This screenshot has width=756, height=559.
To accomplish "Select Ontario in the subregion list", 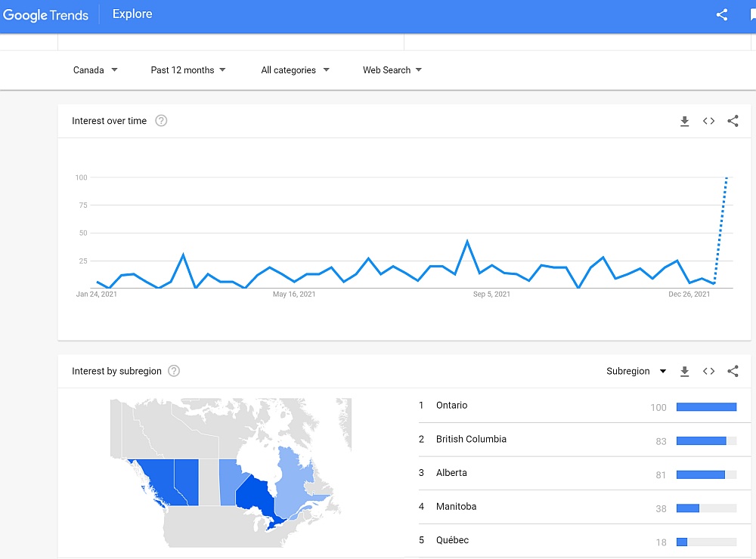I will 452,406.
